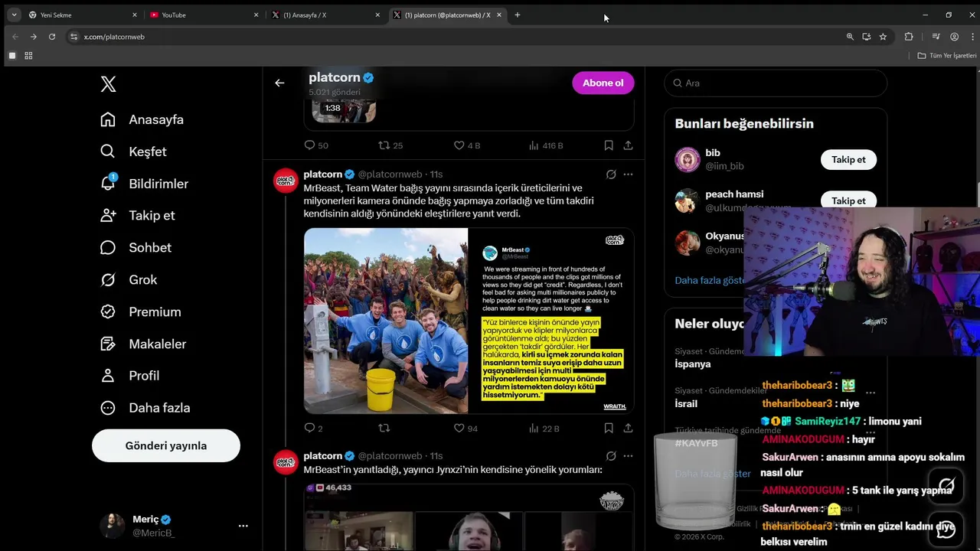Open Sohbet chat page

136,247
